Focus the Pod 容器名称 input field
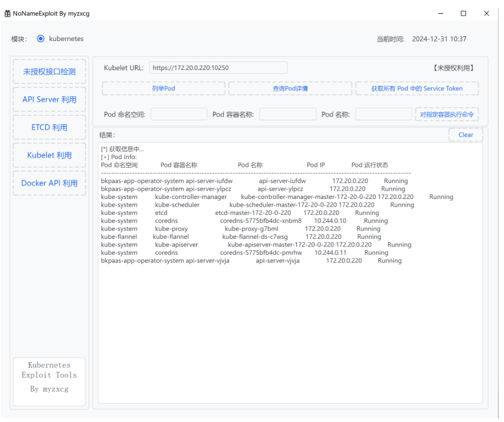The height and width of the screenshot is (422, 504). click(288, 115)
